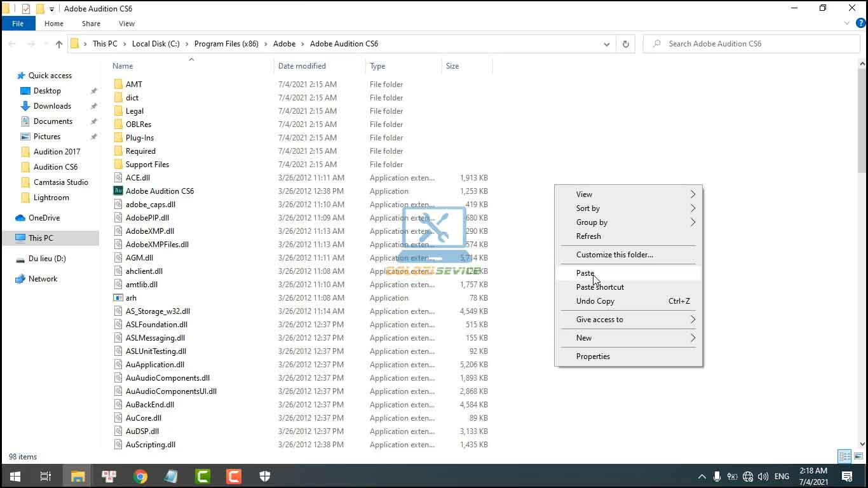Sort by the Date modified column header
The image size is (868, 488).
coord(302,66)
